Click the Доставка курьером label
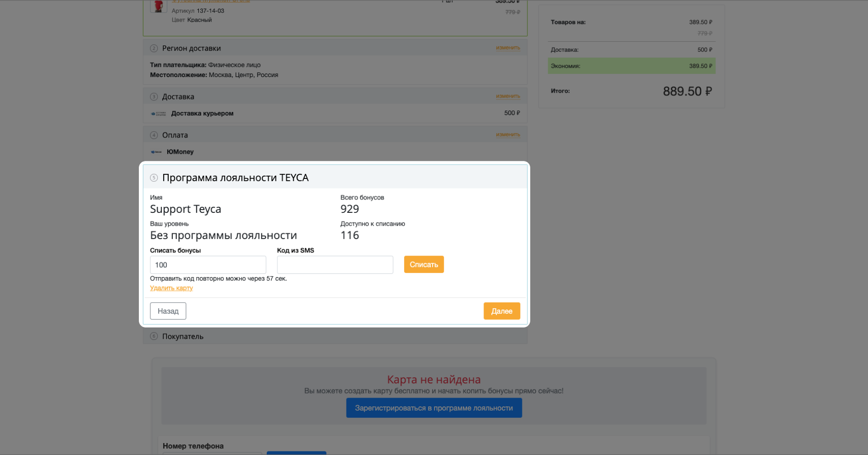Screen dimensions: 868x455 [x=202, y=113]
